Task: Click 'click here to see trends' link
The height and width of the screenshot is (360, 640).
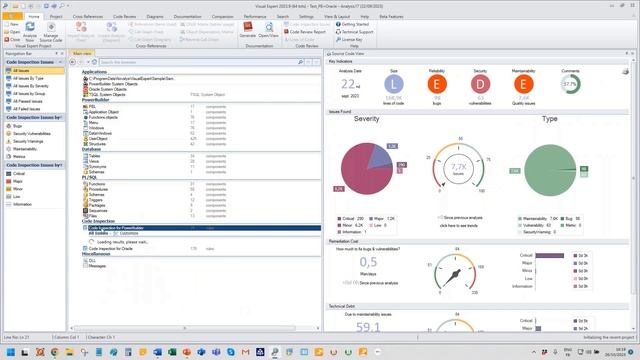Action: point(458,225)
